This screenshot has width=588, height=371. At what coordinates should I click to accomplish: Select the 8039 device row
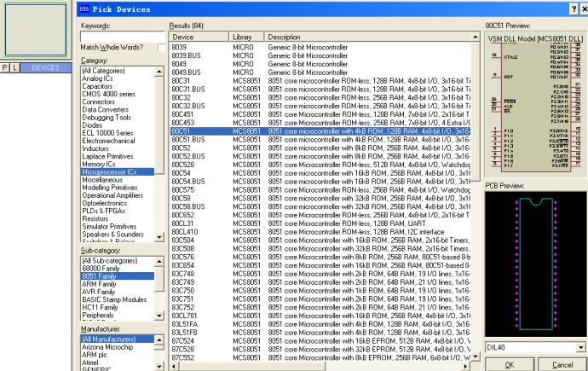pos(320,47)
